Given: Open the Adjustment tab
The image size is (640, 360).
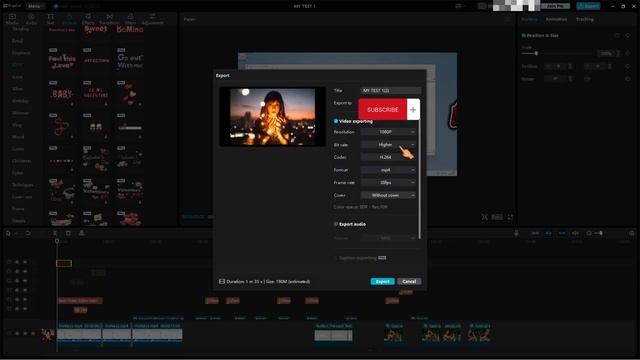Looking at the screenshot, I should [153, 19].
